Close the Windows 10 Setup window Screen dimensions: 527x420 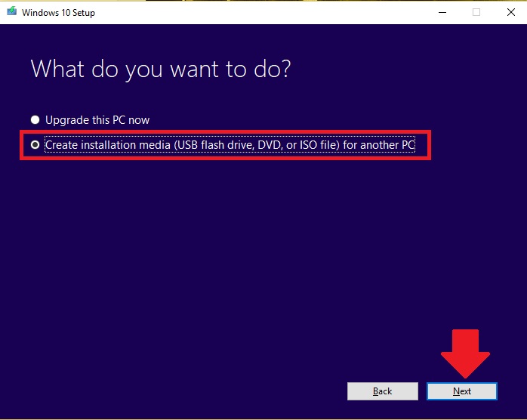511,12
